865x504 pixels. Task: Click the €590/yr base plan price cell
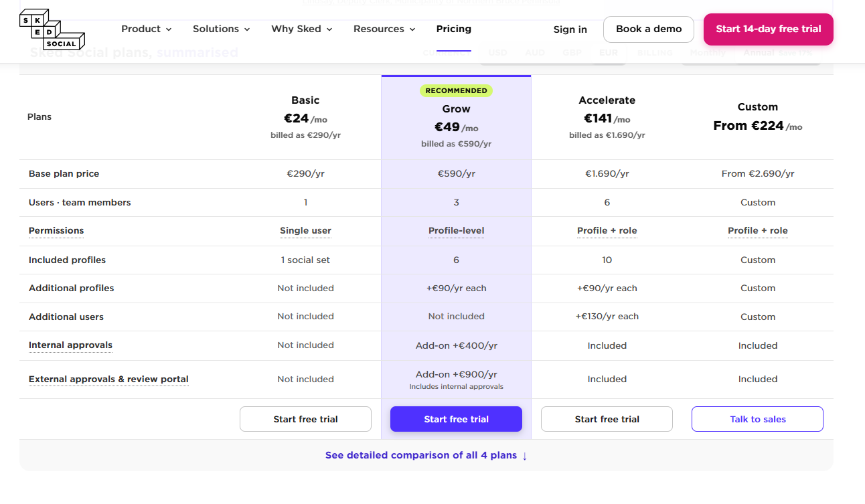coord(456,173)
